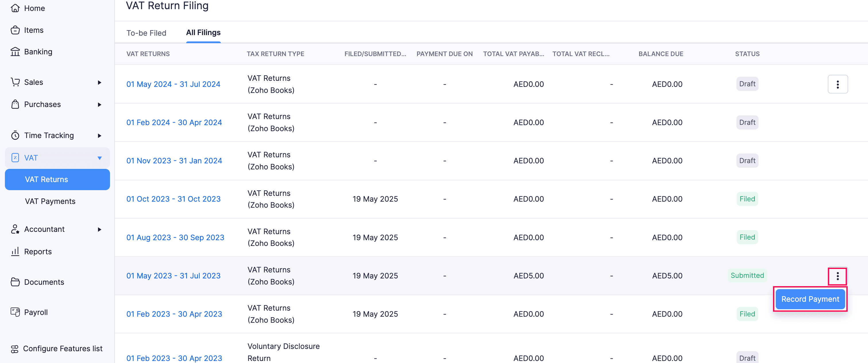868x363 pixels.
Task: Open the kebab menu on the Submitted row
Action: click(x=838, y=276)
